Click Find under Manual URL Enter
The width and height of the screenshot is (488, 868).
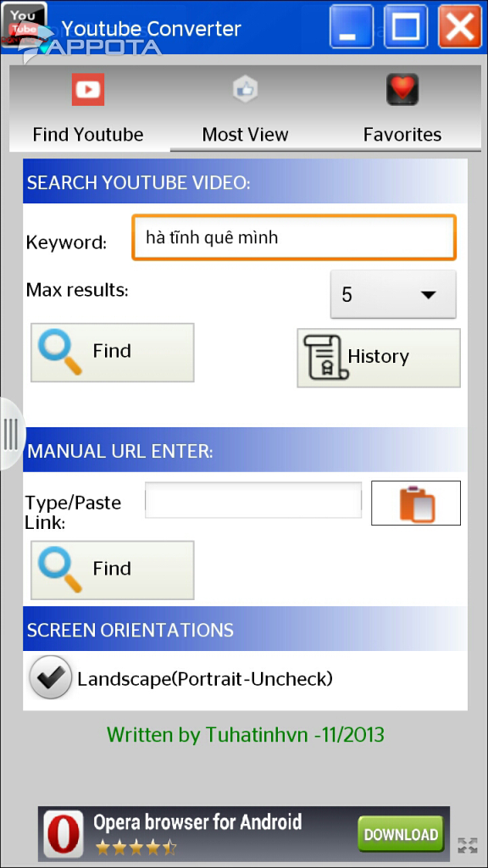(x=113, y=570)
